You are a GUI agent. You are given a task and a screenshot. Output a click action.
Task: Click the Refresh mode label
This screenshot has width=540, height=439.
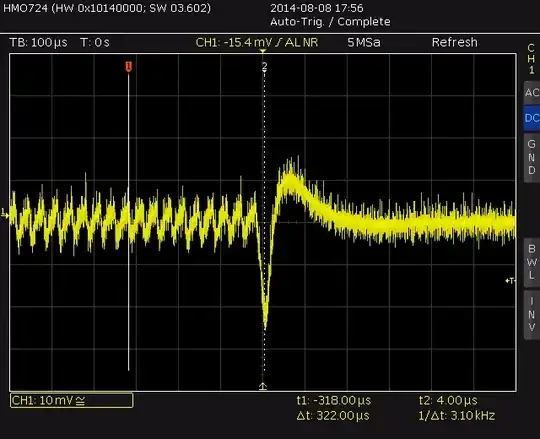pos(455,42)
